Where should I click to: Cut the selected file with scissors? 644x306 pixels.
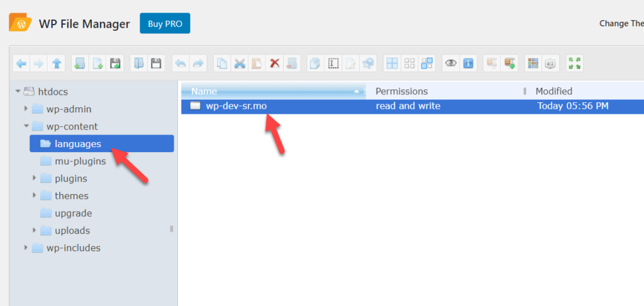tap(240, 63)
